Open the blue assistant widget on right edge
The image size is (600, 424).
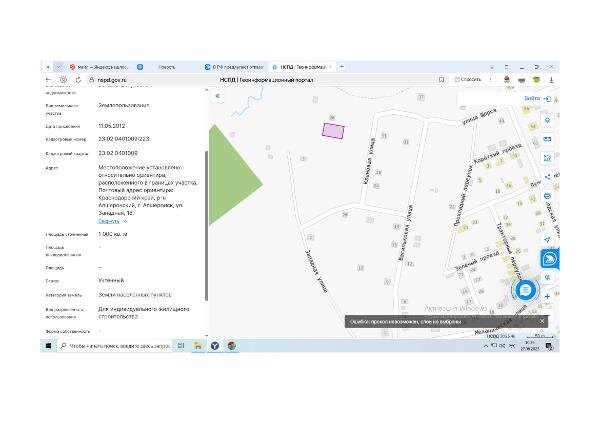coord(549,259)
